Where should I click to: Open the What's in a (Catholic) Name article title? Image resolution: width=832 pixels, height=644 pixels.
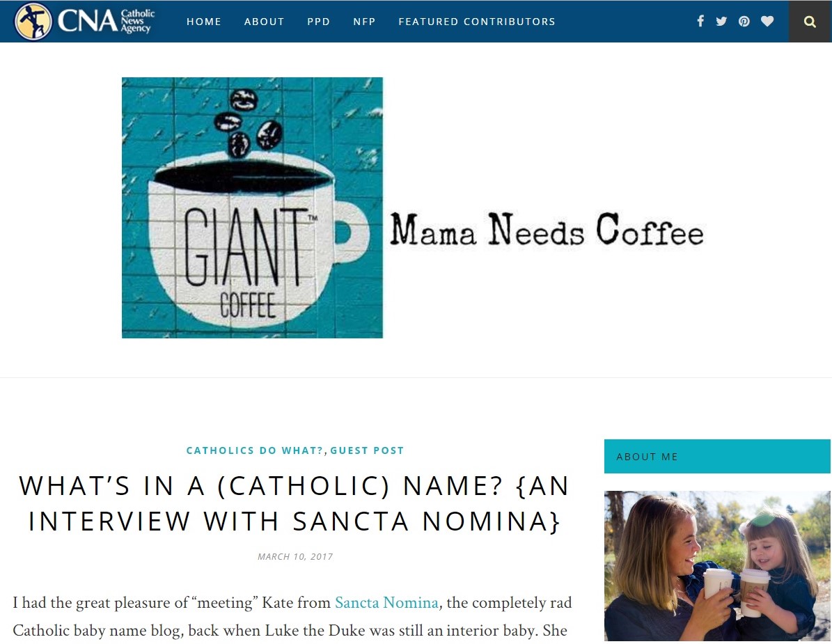point(295,503)
